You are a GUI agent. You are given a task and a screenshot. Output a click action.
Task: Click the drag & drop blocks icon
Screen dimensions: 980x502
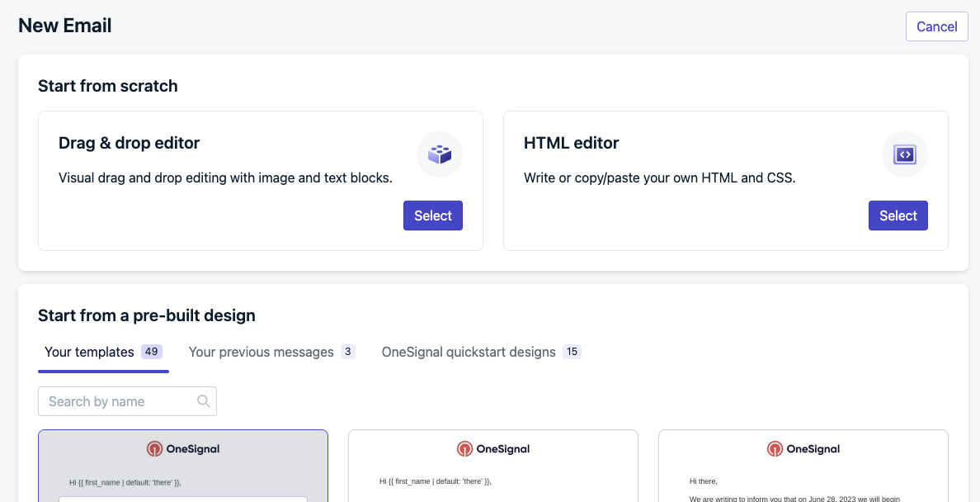coord(440,154)
